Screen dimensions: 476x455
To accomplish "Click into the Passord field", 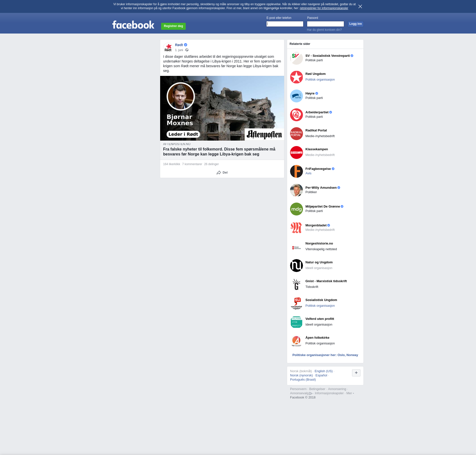I will coord(325,24).
